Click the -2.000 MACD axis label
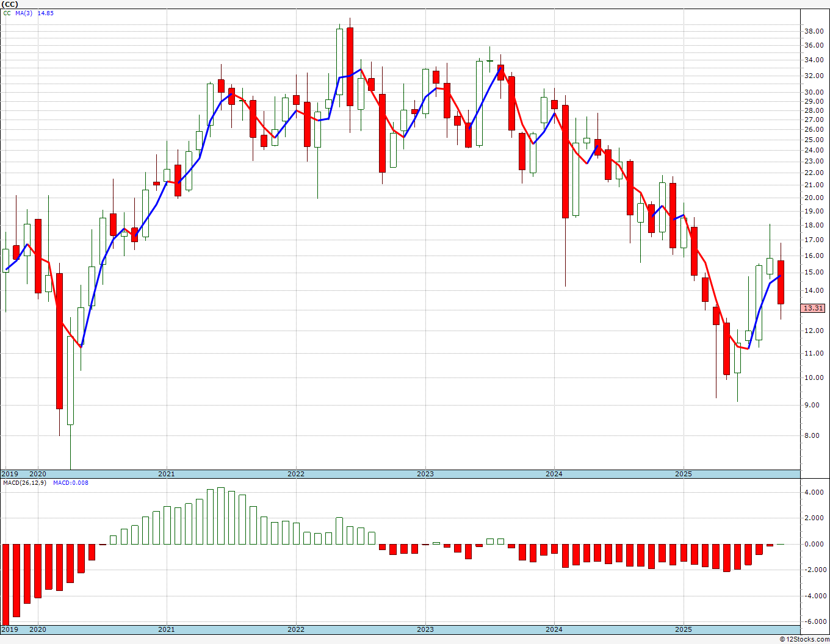 point(814,570)
